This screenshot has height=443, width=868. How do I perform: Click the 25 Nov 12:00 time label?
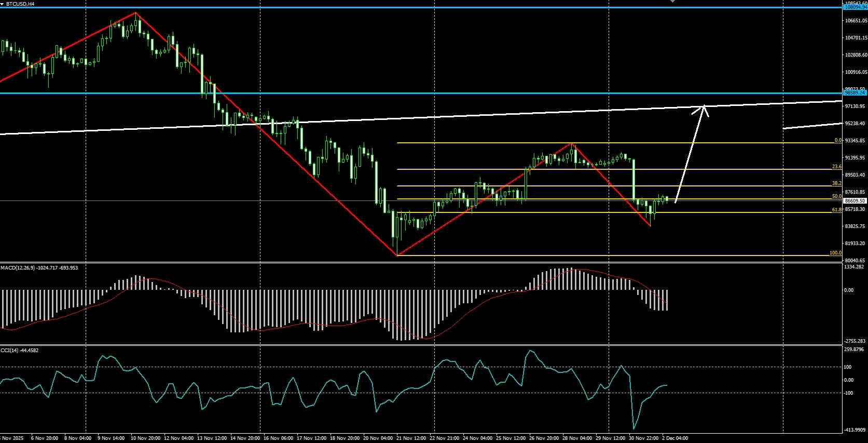511,438
